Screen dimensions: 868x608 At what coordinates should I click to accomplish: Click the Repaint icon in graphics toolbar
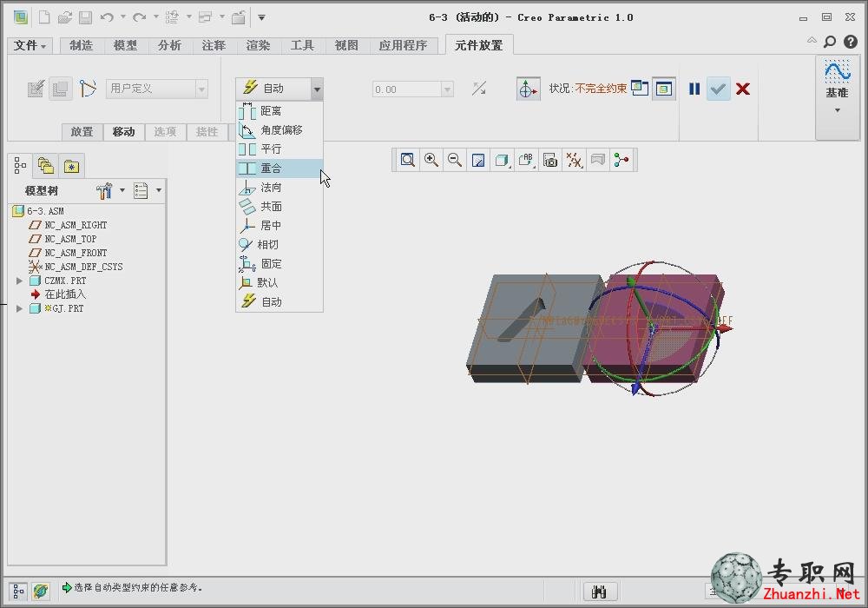pos(478,160)
